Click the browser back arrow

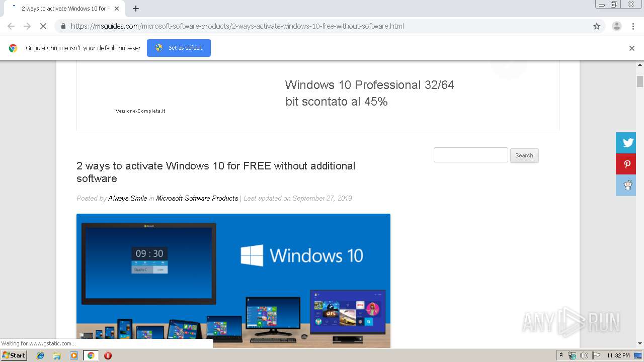11,26
